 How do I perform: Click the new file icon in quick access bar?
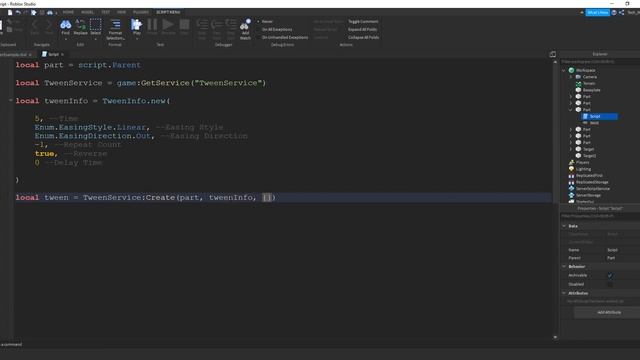coord(10,13)
